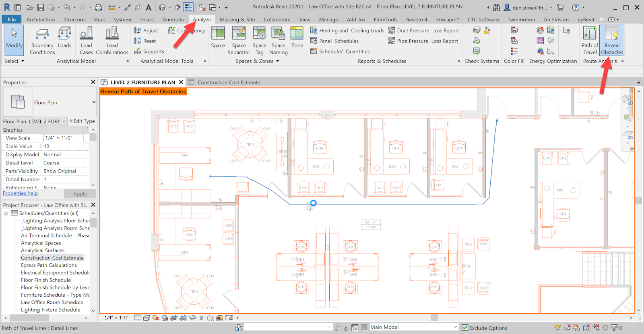Click the Supports check tool
The image size is (644, 334).
pyautogui.click(x=149, y=51)
